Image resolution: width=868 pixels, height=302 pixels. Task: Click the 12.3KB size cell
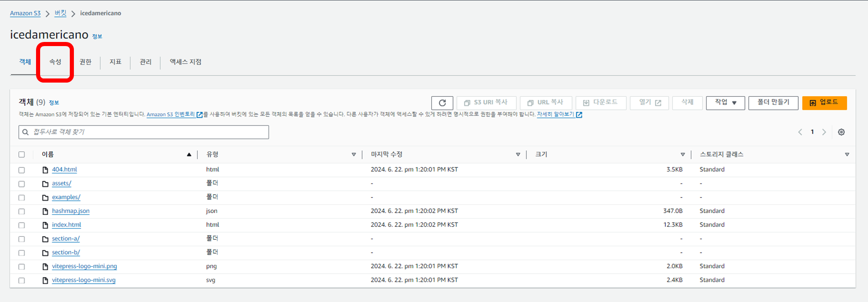point(673,225)
